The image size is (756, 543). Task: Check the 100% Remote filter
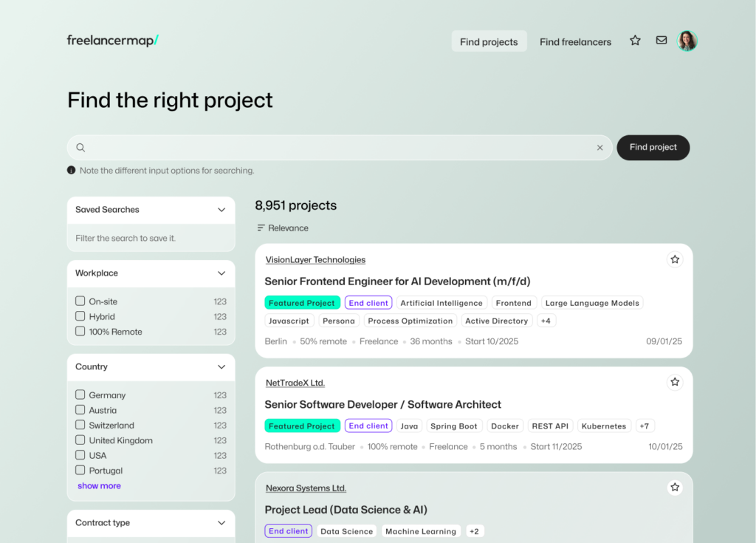80,332
